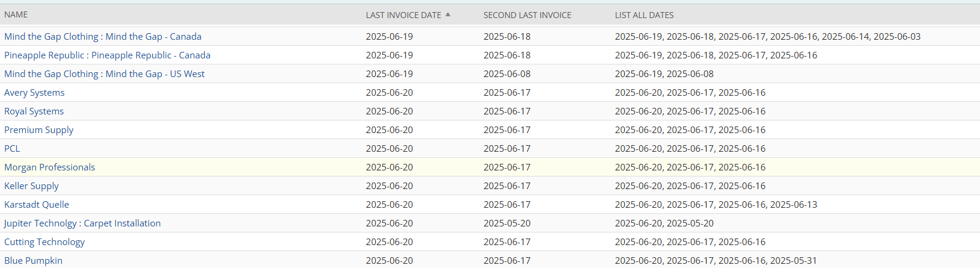Click Last Invoice Date column header text
This screenshot has width=980, height=268.
(x=403, y=15)
